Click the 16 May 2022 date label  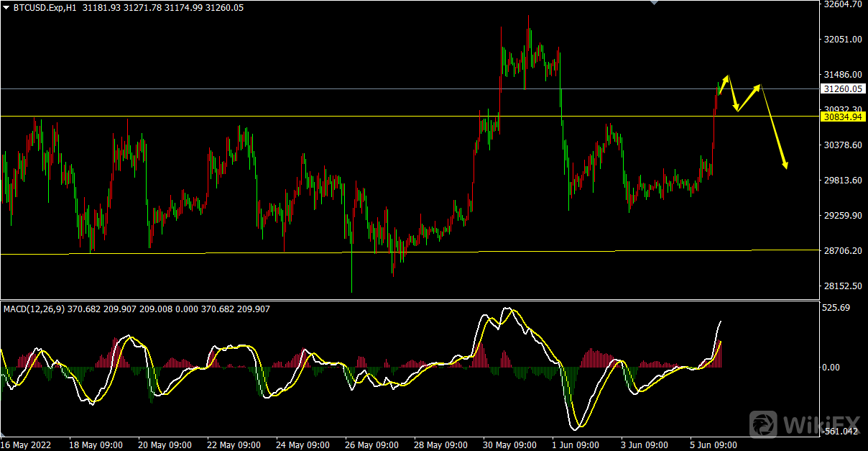(x=26, y=445)
